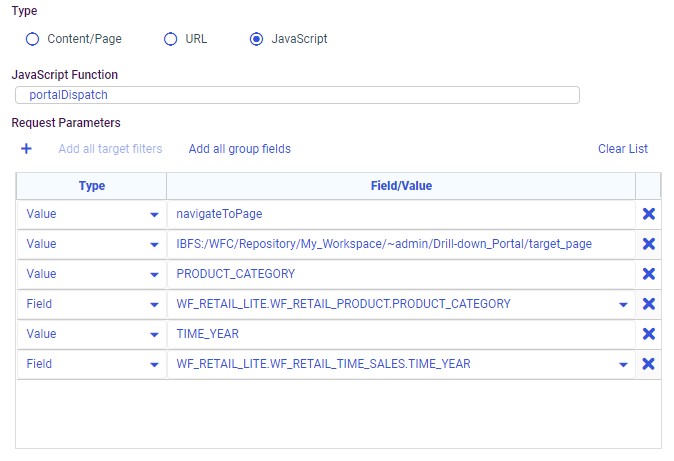
Task: Open Type dropdown for PRODUCT_CATEGORY value row
Action: point(154,275)
